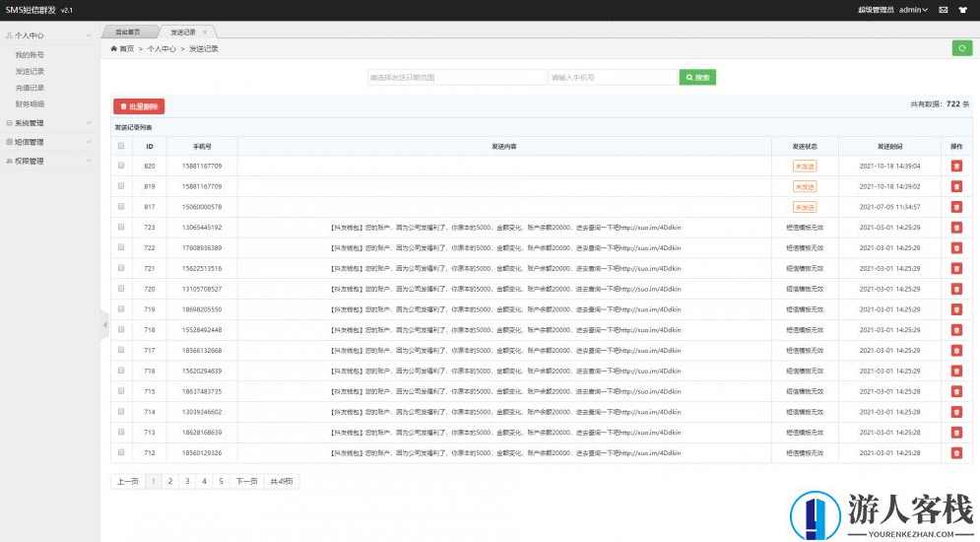
Task: Click the home icon in breadcrumb
Action: (114, 48)
